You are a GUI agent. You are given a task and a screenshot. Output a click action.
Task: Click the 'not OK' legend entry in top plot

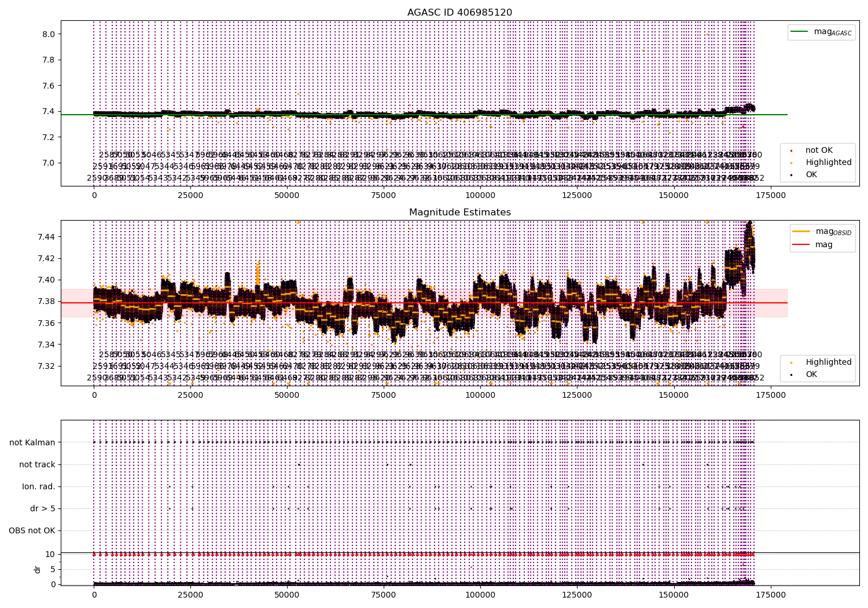(819, 150)
